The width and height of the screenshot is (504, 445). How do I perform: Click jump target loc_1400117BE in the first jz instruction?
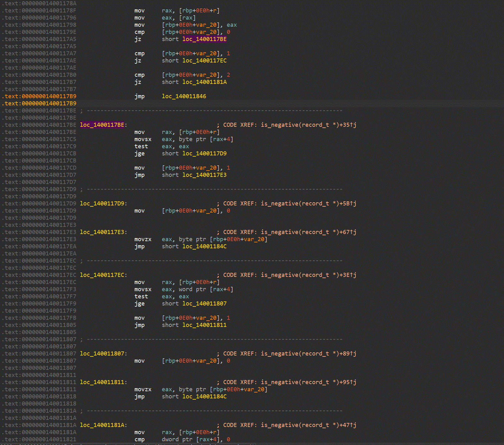click(x=204, y=39)
